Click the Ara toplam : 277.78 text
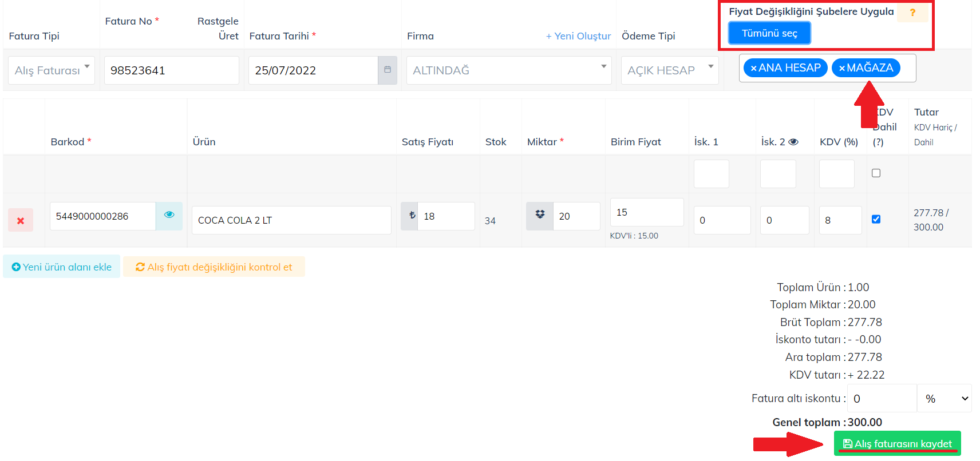The height and width of the screenshot is (461, 980). [833, 357]
